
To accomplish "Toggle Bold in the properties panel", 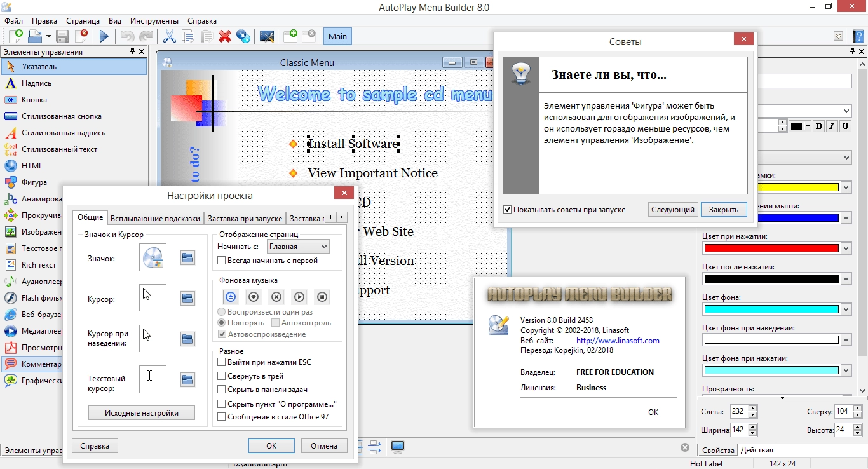I will click(x=818, y=126).
